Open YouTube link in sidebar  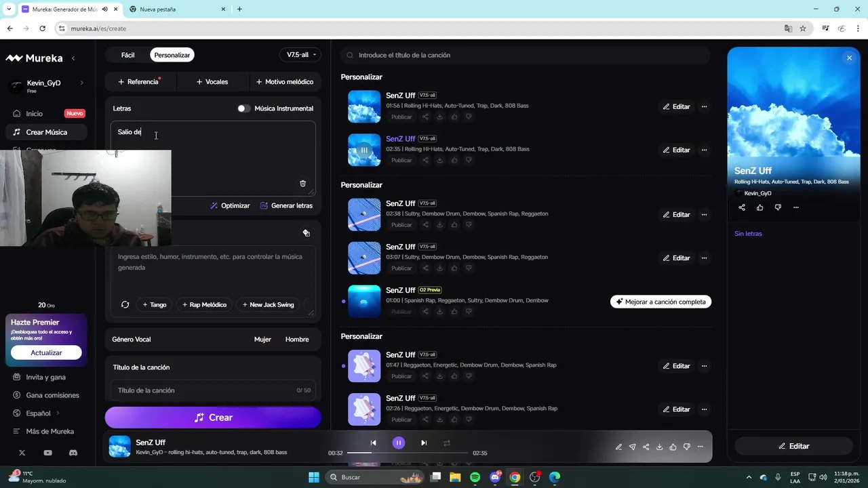coord(47,453)
